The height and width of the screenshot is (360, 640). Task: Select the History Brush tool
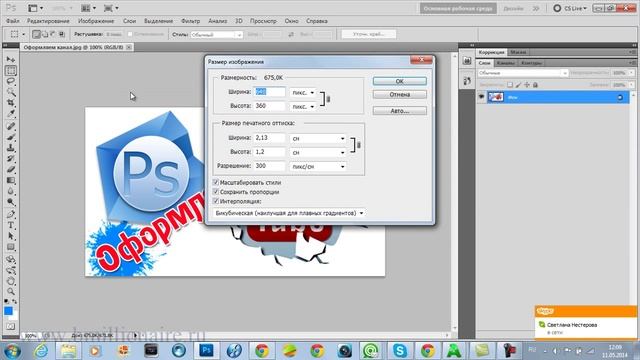point(11,158)
